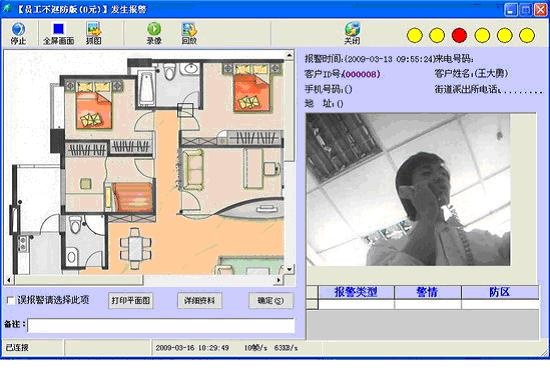The height and width of the screenshot is (384, 550).
Task: Click the 报警类型 column header
Action: tap(356, 292)
